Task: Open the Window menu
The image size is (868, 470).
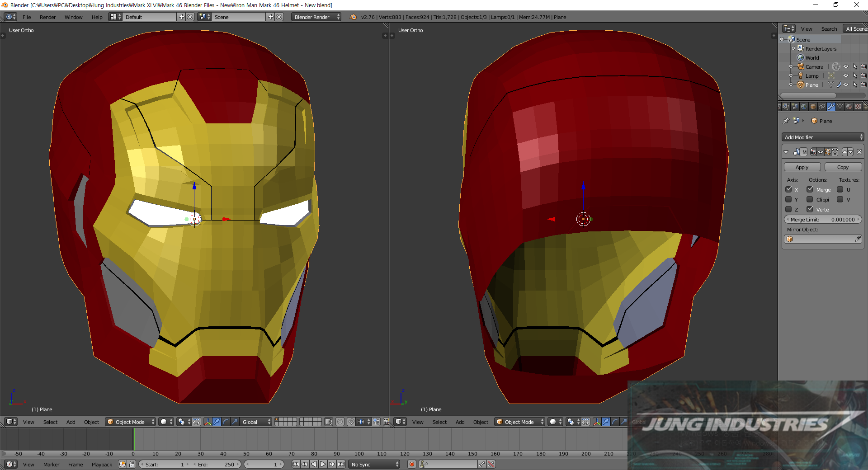Action: (x=73, y=17)
